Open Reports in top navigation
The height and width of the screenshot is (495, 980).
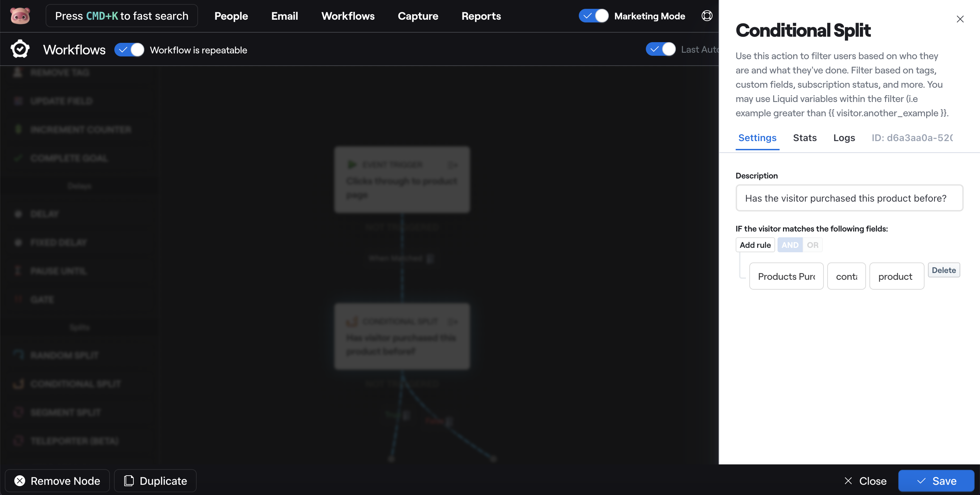(481, 16)
